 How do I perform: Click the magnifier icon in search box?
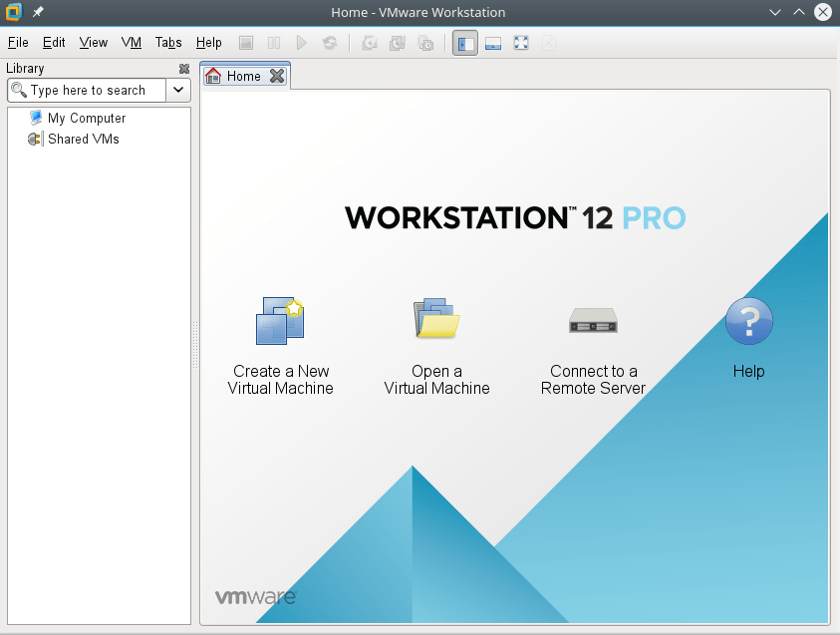(19, 90)
